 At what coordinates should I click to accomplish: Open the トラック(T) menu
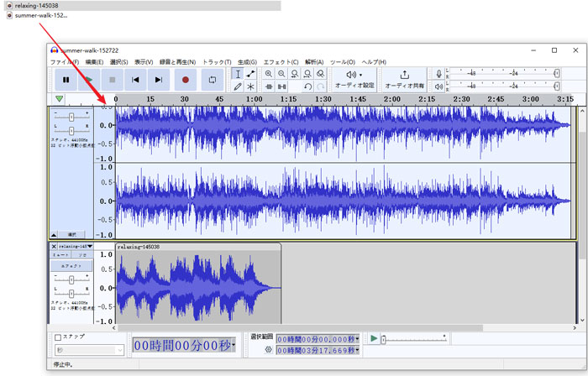(x=217, y=62)
